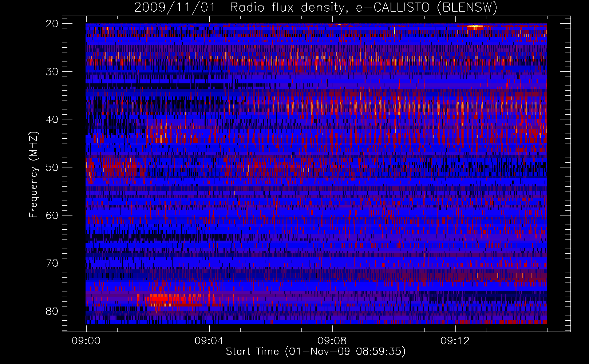Click the 40 MHz frequency tick label
Image resolution: width=589 pixels, height=364 pixels.
(52, 120)
